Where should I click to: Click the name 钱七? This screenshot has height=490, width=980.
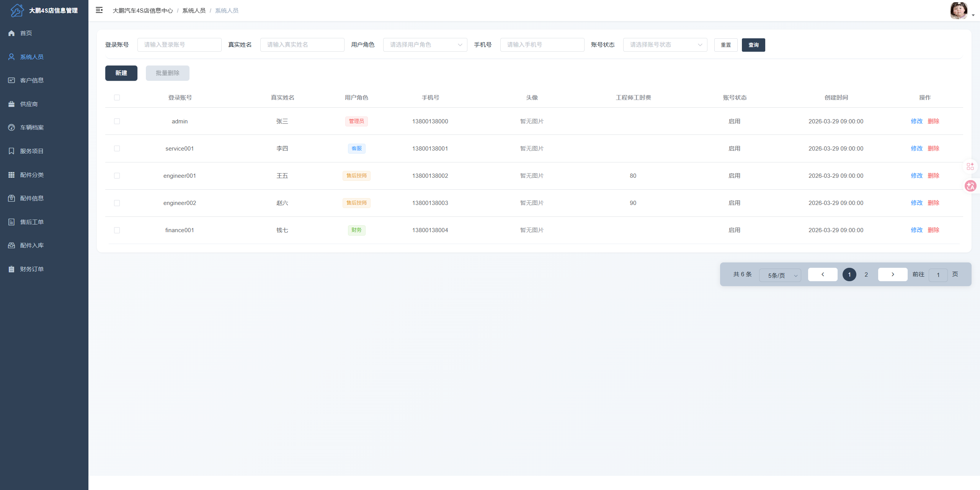point(282,230)
